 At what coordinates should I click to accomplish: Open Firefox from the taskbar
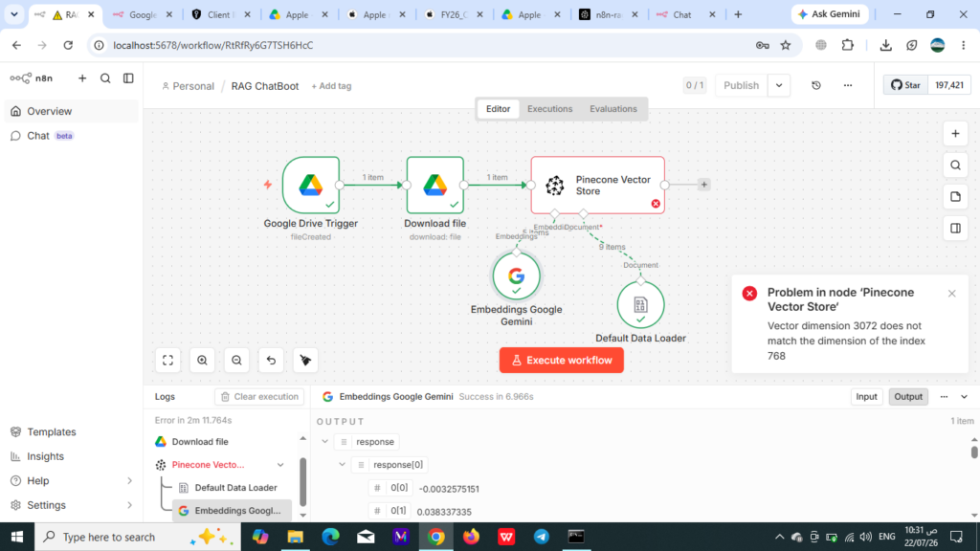(471, 537)
